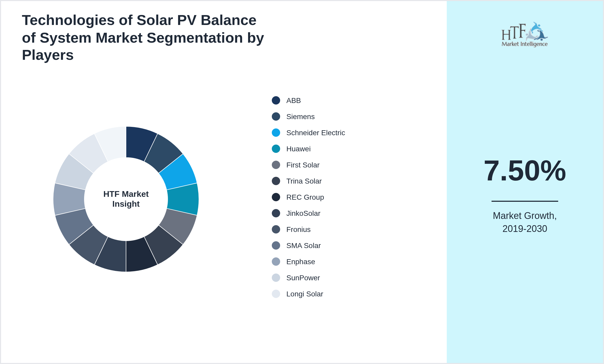This screenshot has width=604, height=364.
Task: Select the Enphase legend label
Action: click(300, 262)
